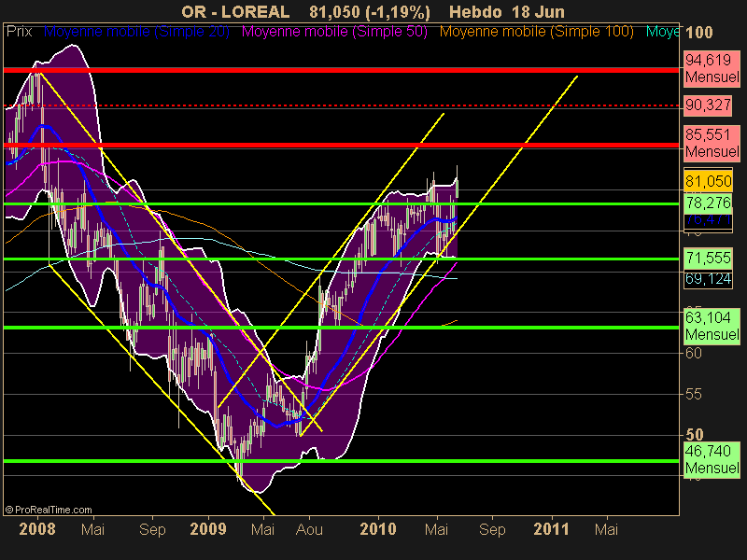The width and height of the screenshot is (747, 560).
Task: Click the "78,276" support price label
Action: pyautogui.click(x=709, y=203)
